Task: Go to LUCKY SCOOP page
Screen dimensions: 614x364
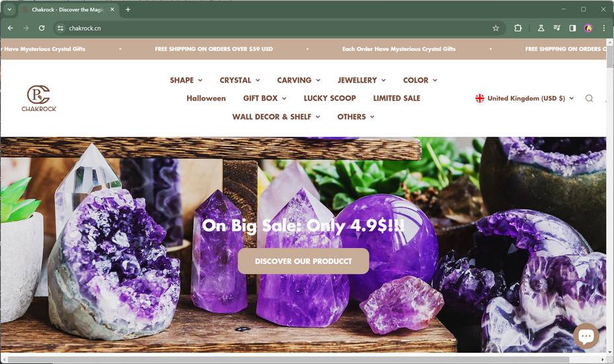Action: point(330,98)
